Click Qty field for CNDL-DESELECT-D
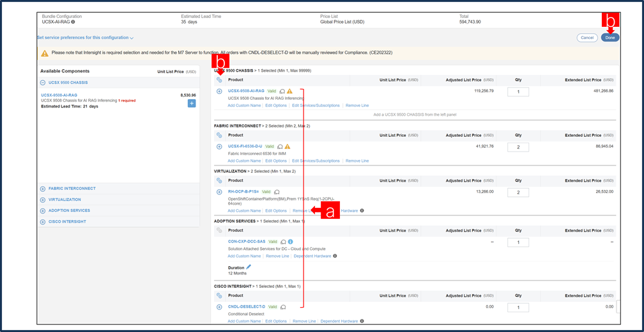Image resolution: width=644 pixels, height=332 pixels. pos(518,308)
